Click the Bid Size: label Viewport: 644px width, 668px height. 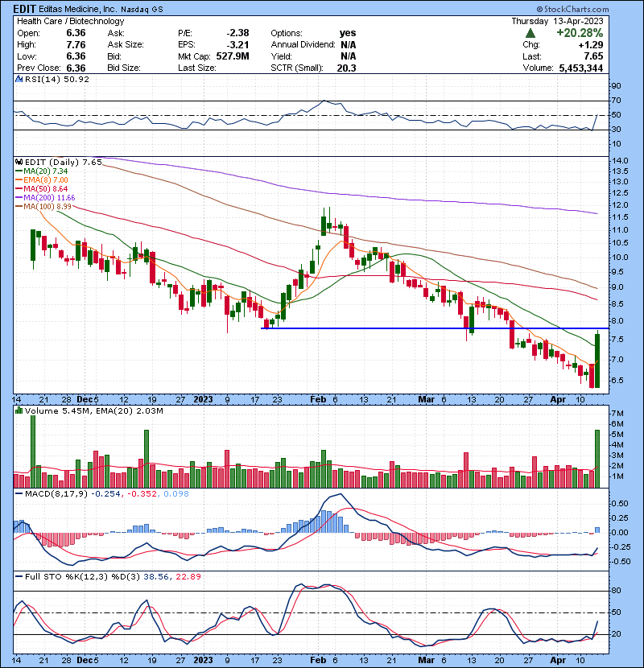tap(124, 68)
